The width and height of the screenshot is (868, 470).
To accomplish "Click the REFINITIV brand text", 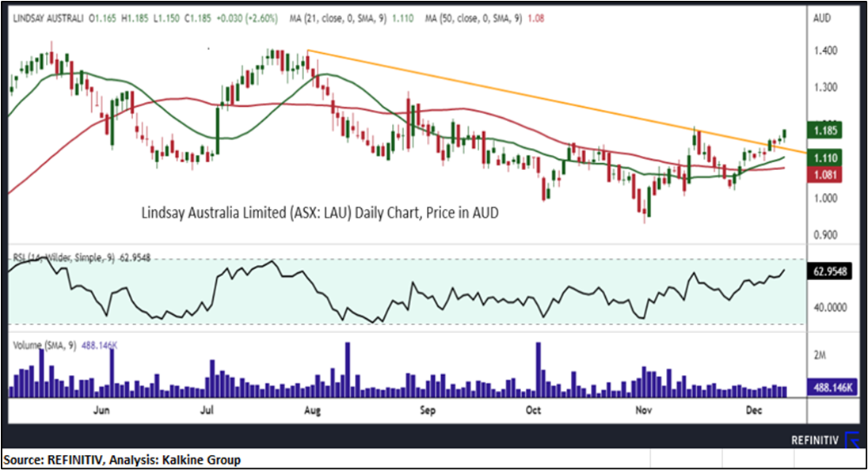I will 815,441.
